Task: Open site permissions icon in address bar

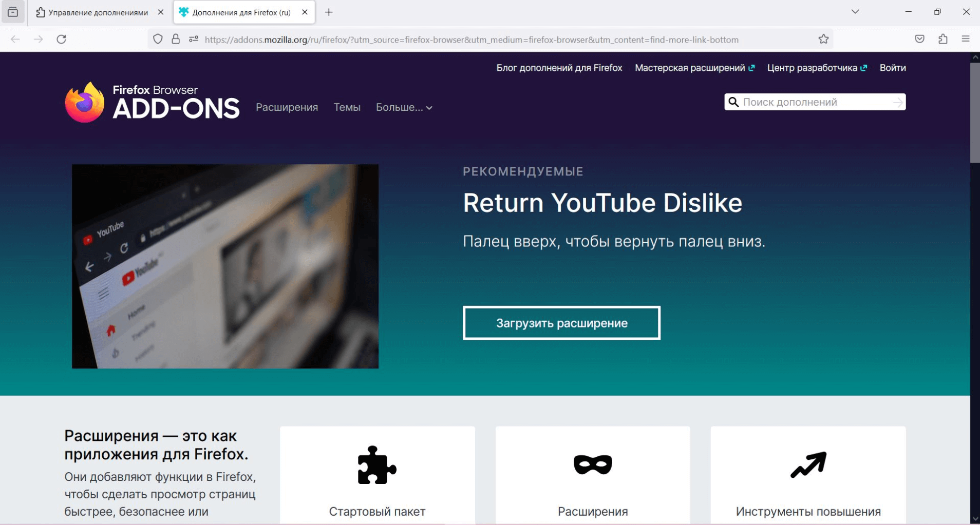Action: click(x=194, y=40)
